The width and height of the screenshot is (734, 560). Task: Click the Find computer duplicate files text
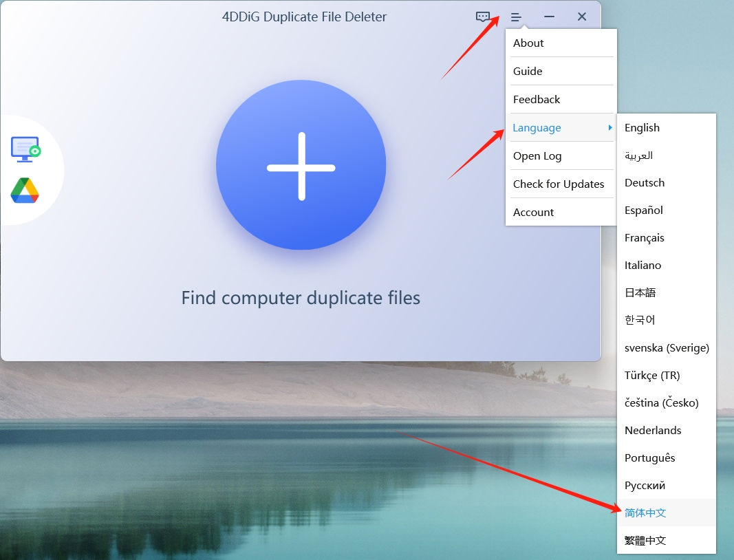tap(301, 299)
